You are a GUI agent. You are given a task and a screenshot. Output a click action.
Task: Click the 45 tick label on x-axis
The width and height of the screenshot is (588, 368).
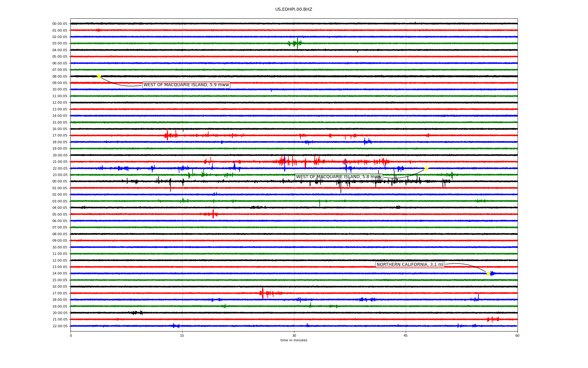pos(406,335)
